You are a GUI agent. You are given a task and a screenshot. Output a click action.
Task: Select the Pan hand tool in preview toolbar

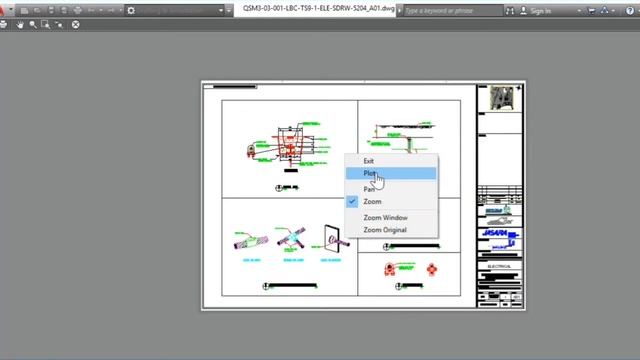pyautogui.click(x=20, y=24)
